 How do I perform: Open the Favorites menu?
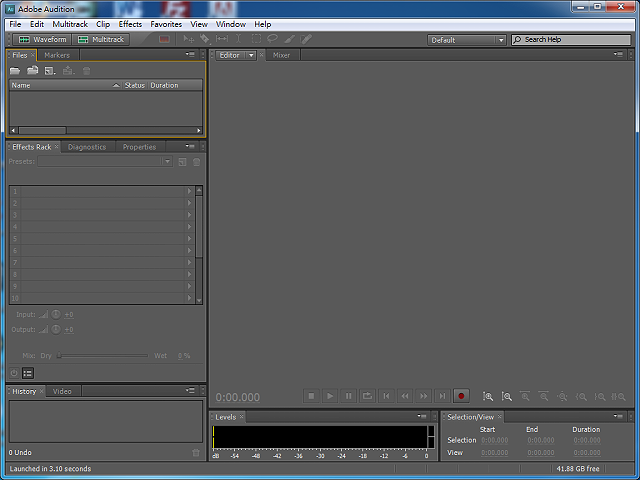(x=166, y=24)
